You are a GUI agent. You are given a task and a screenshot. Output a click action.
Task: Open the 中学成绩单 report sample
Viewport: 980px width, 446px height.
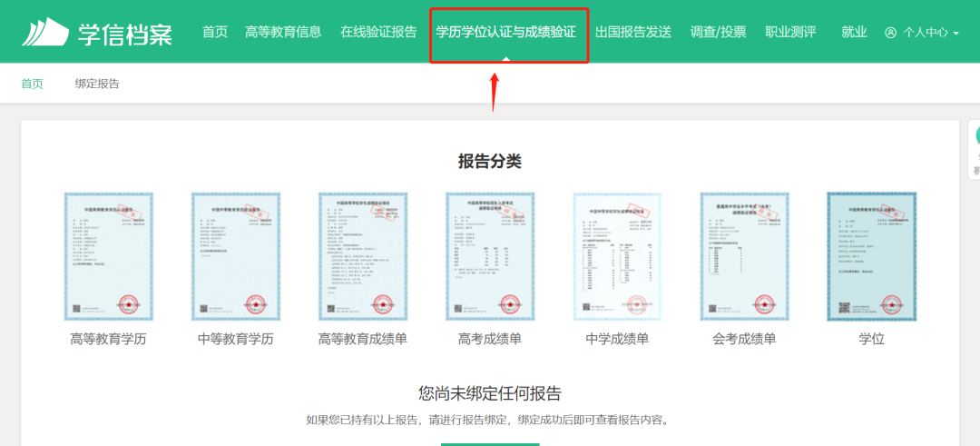pos(617,256)
